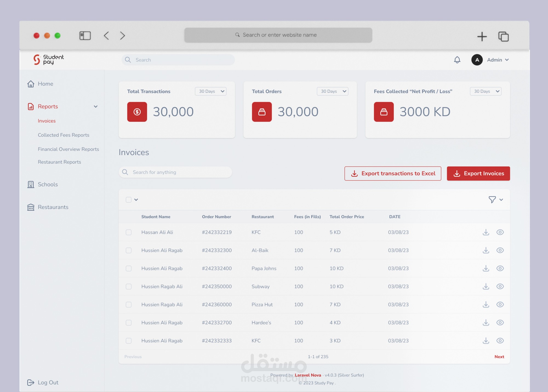View the Al-Baik invoice via eye icon
The image size is (548, 392).
tap(500, 250)
